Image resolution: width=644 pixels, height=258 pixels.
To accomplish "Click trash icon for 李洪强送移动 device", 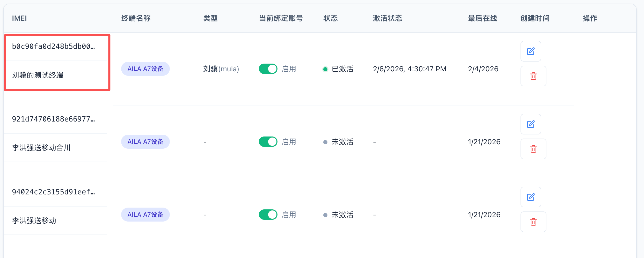I will 533,222.
